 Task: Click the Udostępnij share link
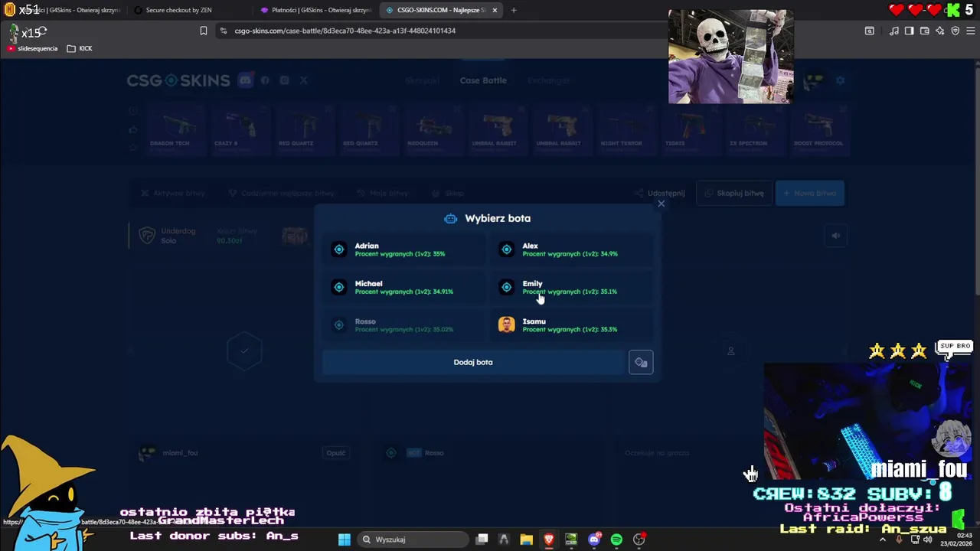tap(660, 193)
